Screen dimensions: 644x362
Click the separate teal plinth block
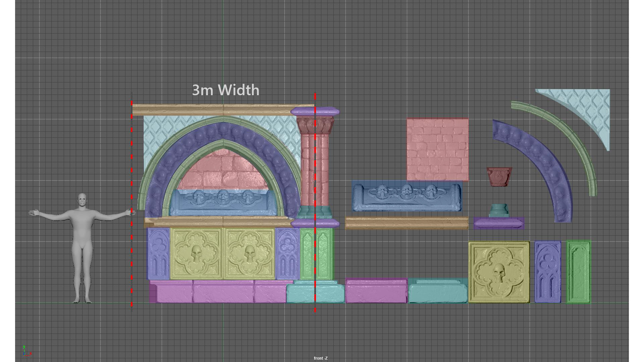(437, 293)
